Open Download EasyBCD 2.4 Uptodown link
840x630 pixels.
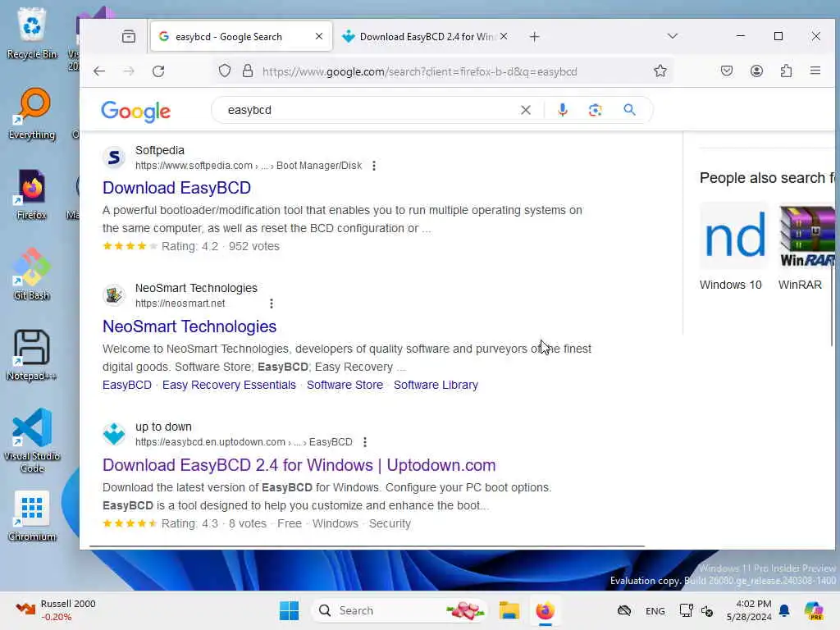point(299,465)
